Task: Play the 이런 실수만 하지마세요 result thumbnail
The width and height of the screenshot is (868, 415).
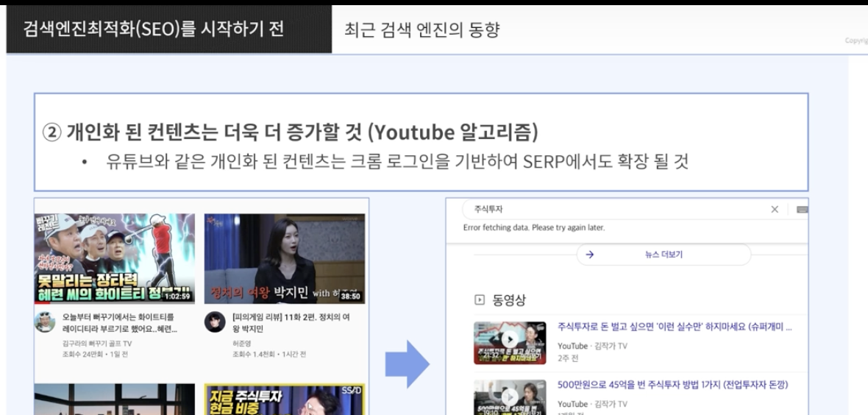Action: pyautogui.click(x=510, y=342)
